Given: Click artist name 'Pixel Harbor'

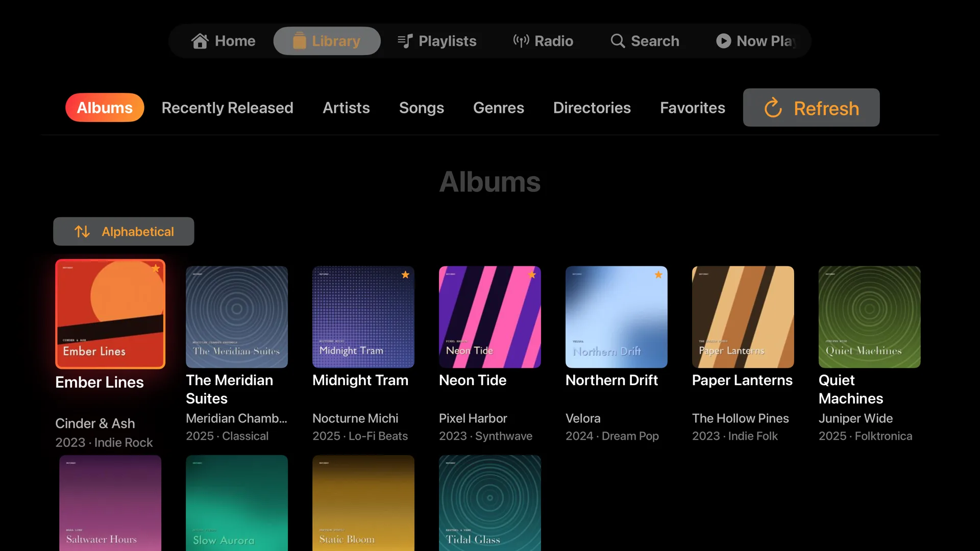Looking at the screenshot, I should pos(473,418).
